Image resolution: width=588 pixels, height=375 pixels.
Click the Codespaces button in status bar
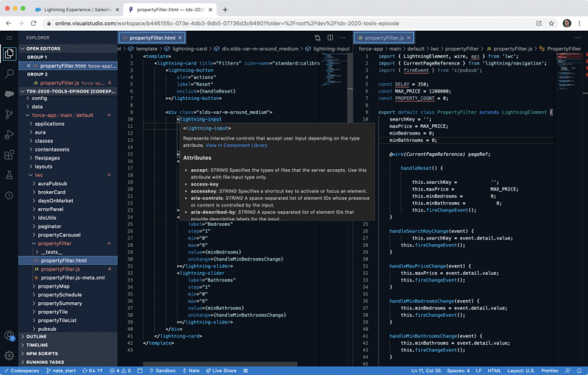[23, 371]
